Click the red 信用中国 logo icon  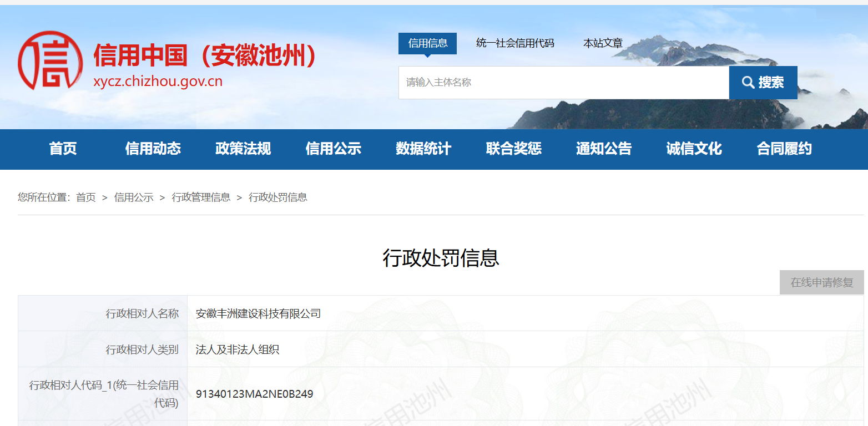coord(50,60)
